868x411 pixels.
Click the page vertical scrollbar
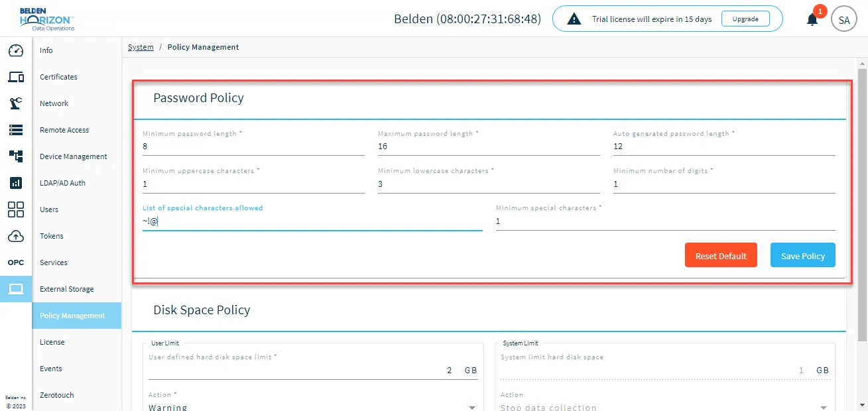(x=862, y=204)
